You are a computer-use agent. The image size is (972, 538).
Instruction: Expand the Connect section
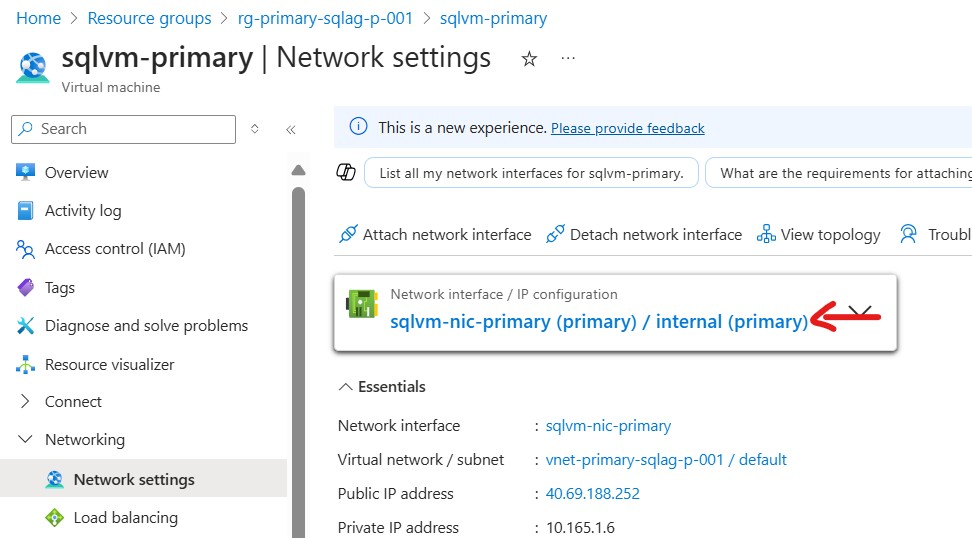[25, 401]
